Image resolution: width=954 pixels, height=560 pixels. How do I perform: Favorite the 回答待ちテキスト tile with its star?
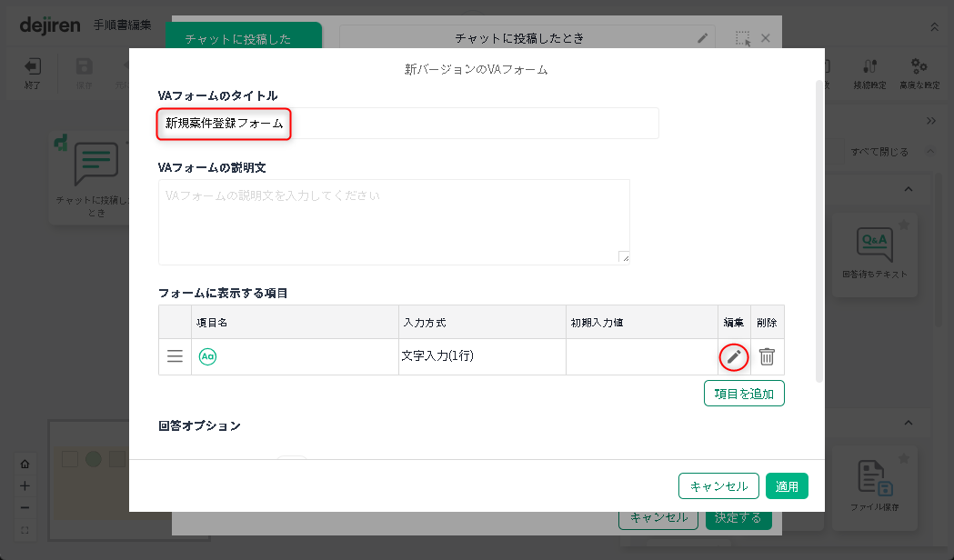coord(903,225)
